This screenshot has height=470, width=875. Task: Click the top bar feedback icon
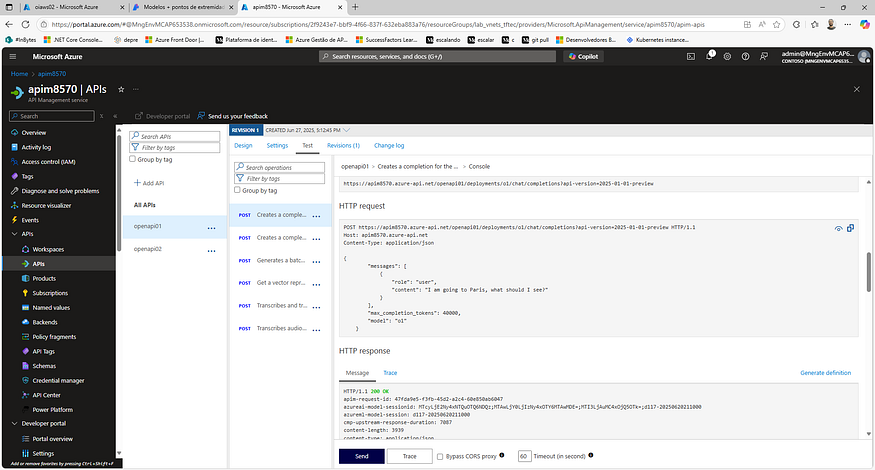coord(764,56)
